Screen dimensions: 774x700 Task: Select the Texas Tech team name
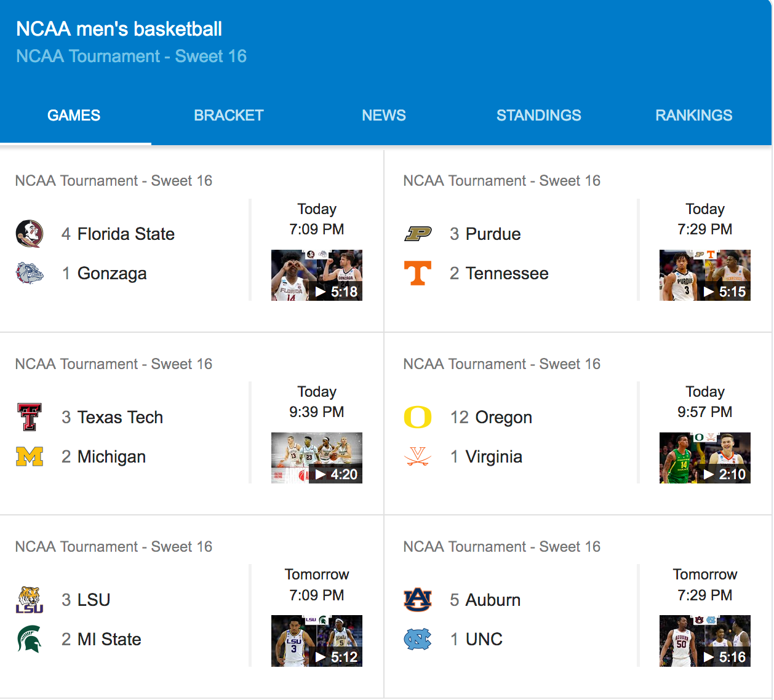pyautogui.click(x=121, y=417)
